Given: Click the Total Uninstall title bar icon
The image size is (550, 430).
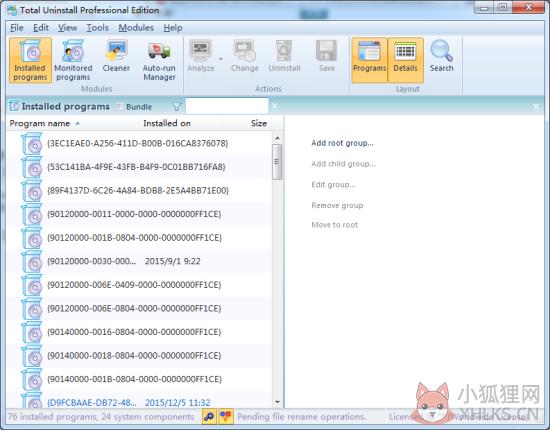Looking at the screenshot, I should pyautogui.click(x=12, y=10).
